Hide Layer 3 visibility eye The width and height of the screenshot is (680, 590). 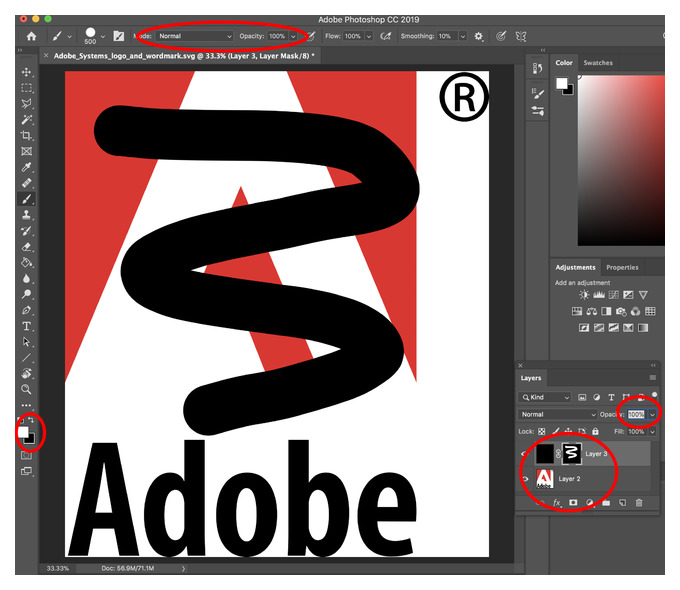524,454
